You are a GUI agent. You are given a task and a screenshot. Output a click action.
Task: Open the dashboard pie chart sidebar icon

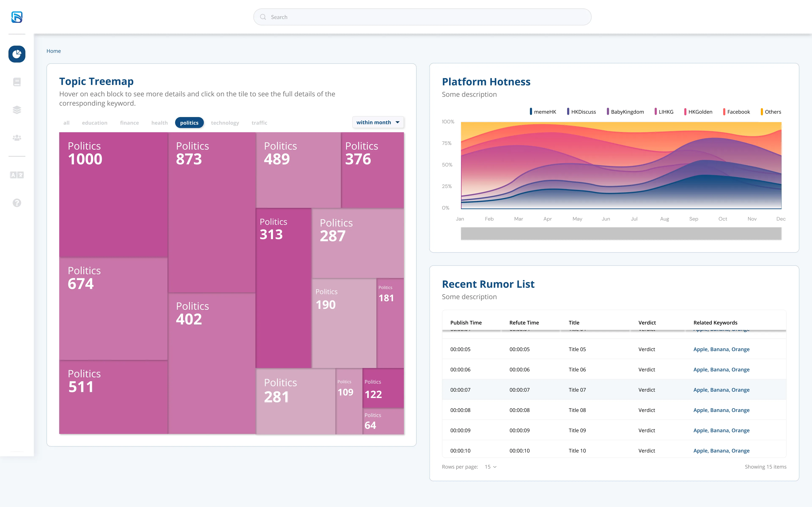click(17, 54)
